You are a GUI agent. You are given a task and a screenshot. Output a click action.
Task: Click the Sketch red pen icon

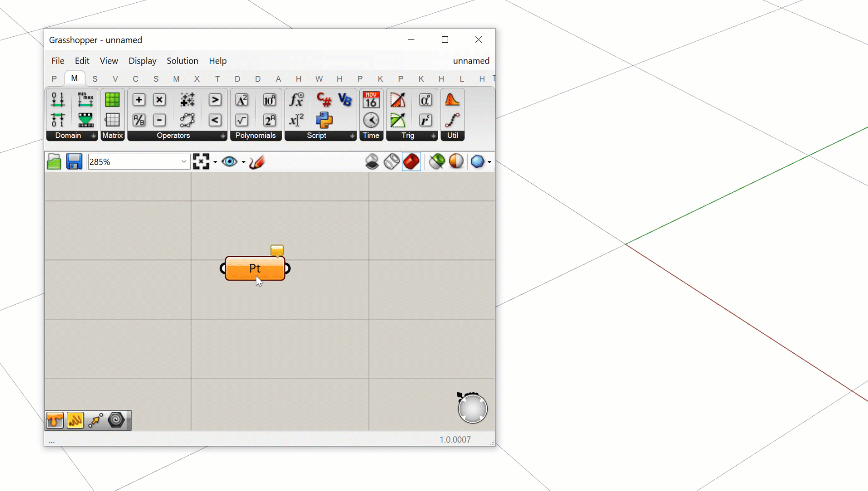point(257,162)
